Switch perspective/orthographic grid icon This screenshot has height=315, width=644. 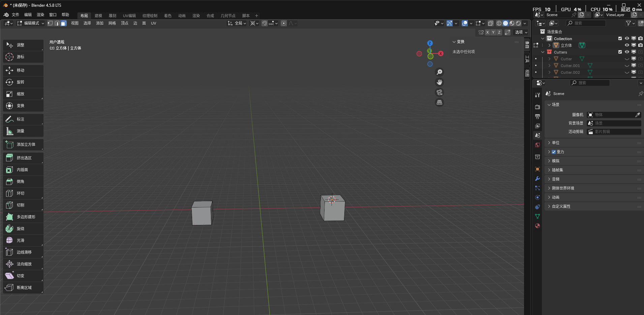point(439,102)
